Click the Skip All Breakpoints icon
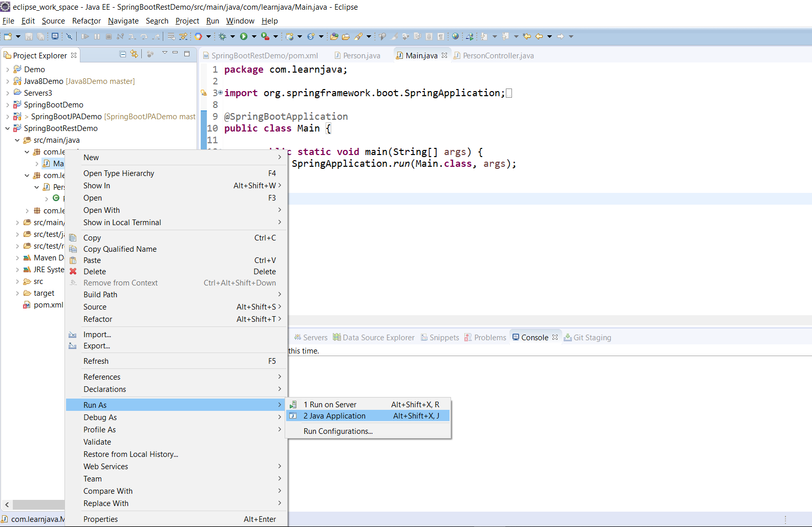The width and height of the screenshot is (812, 527). click(69, 36)
